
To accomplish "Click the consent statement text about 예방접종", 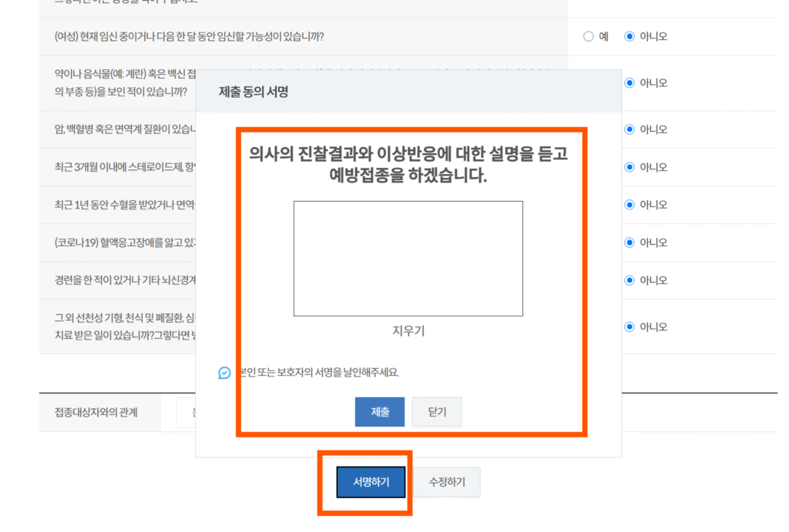I will pyautogui.click(x=408, y=165).
